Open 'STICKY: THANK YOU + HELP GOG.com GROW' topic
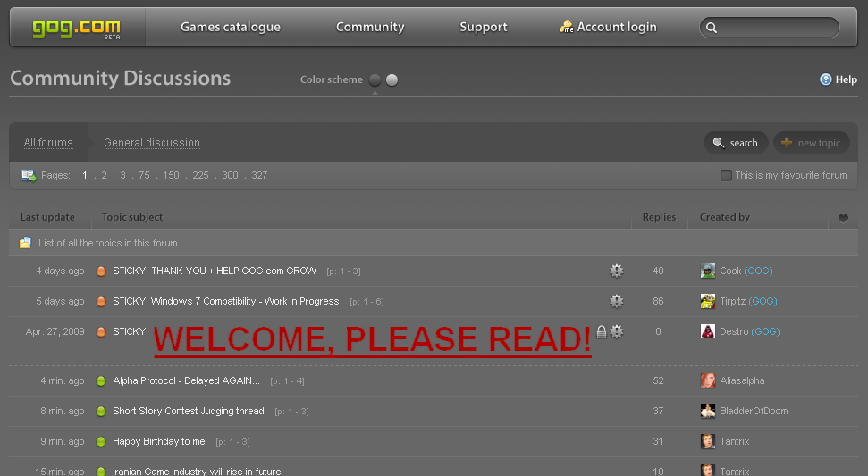Image resolution: width=868 pixels, height=476 pixels. coord(215,271)
